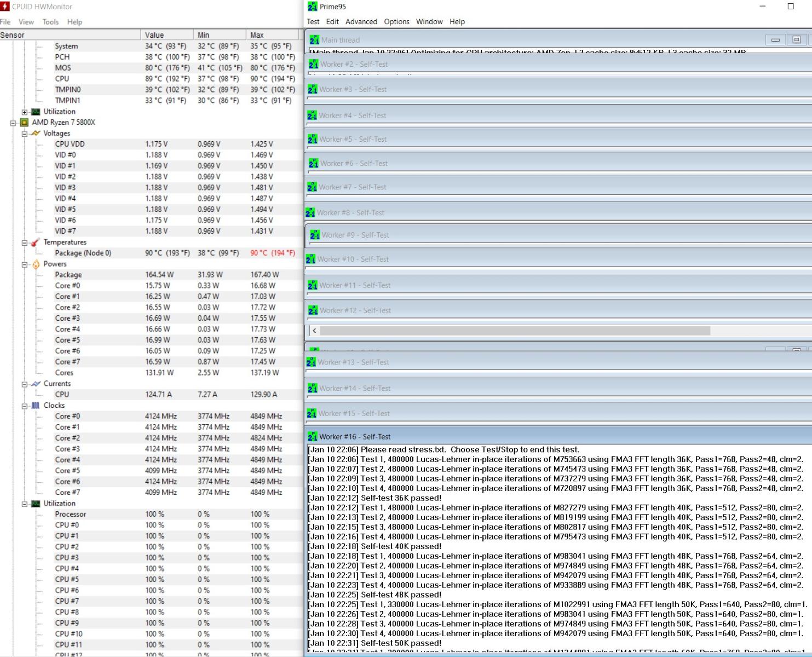Viewport: 812px width, 657px height.
Task: Click the Worker #13 window icon
Action: 311,362
